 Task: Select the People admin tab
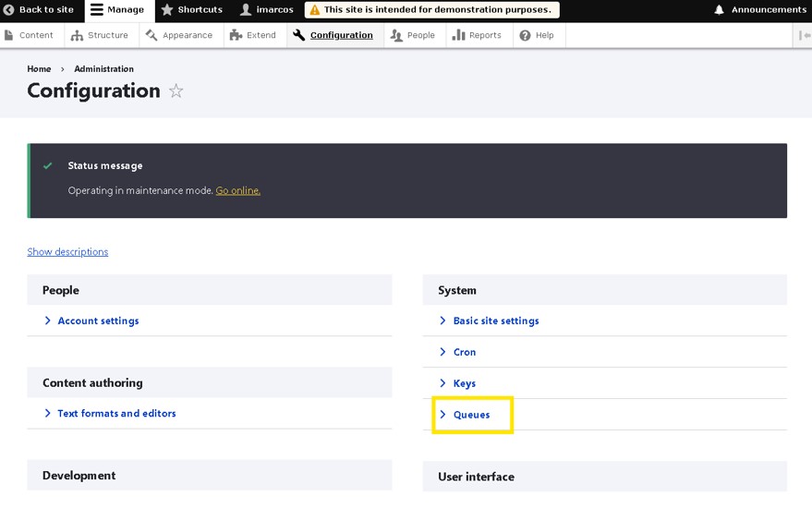point(412,35)
